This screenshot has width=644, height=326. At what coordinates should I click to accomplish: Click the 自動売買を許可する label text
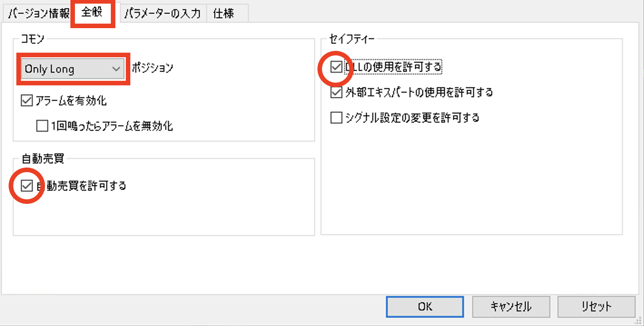click(82, 185)
